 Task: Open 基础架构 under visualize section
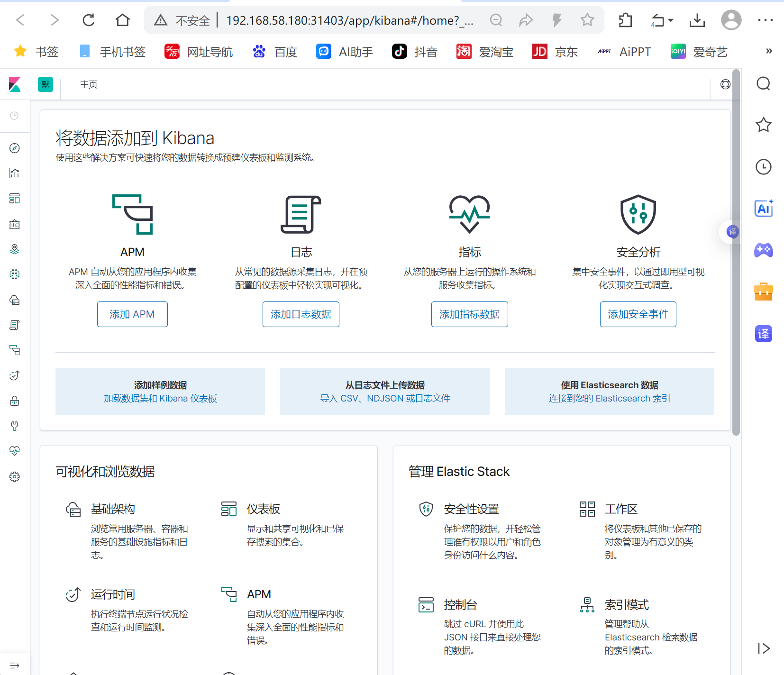click(113, 509)
